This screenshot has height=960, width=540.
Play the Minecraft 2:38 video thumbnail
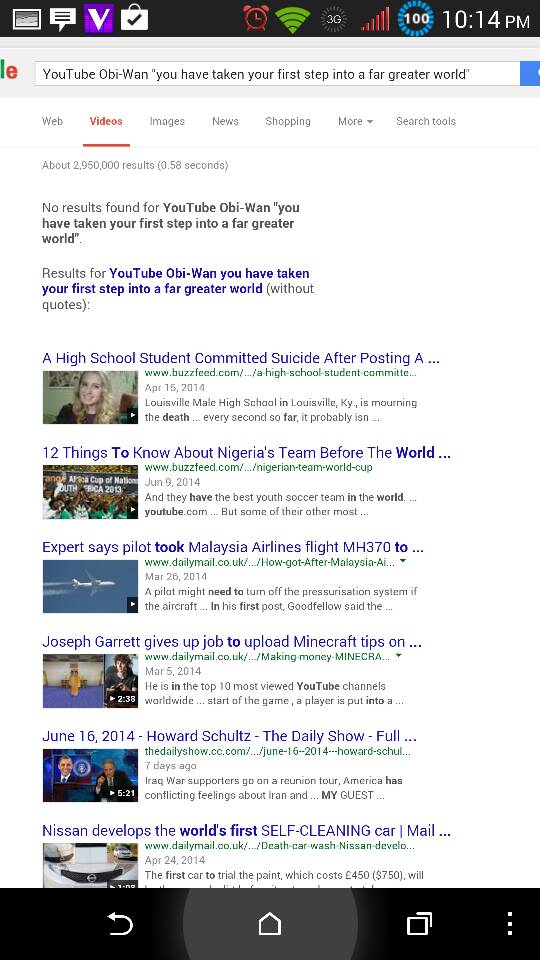[90, 681]
